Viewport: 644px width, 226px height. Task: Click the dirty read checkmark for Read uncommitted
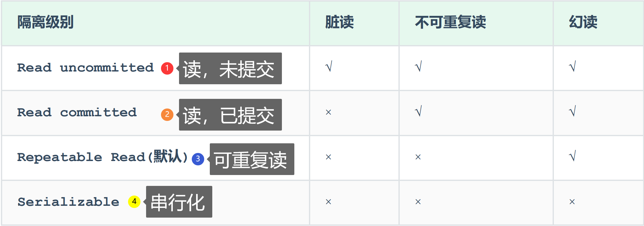(x=329, y=67)
